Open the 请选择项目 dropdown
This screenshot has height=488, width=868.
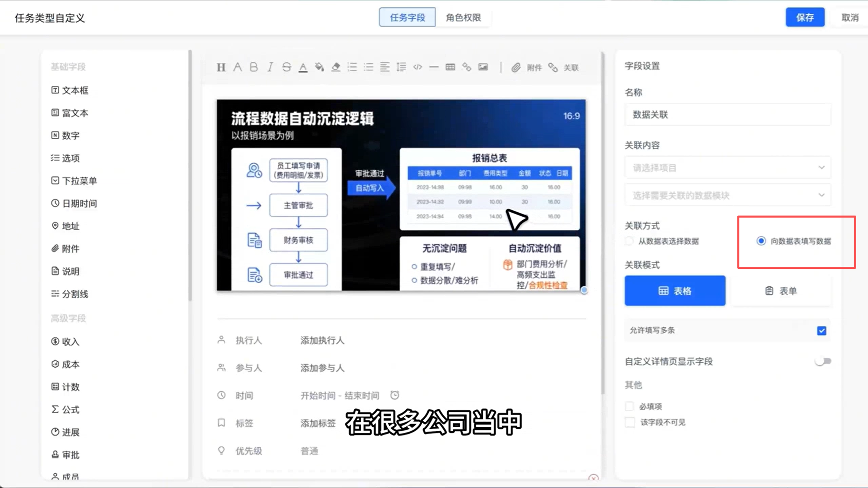[x=728, y=167]
